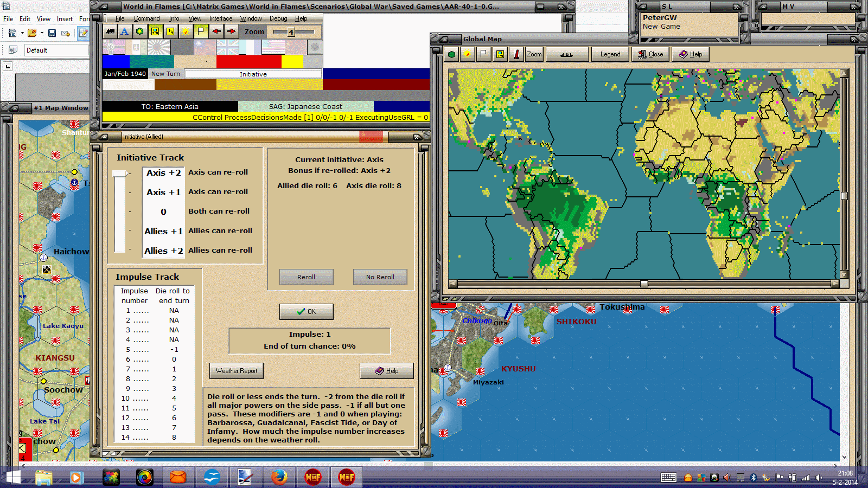868x488 pixels.
Task: Click the on-screen keyboard tray icon
Action: (668, 478)
